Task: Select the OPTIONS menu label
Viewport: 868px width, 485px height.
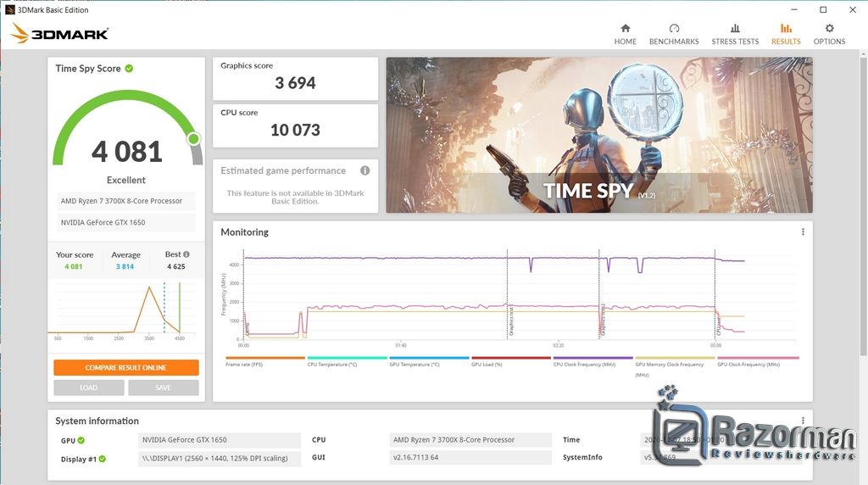Action: 829,42
